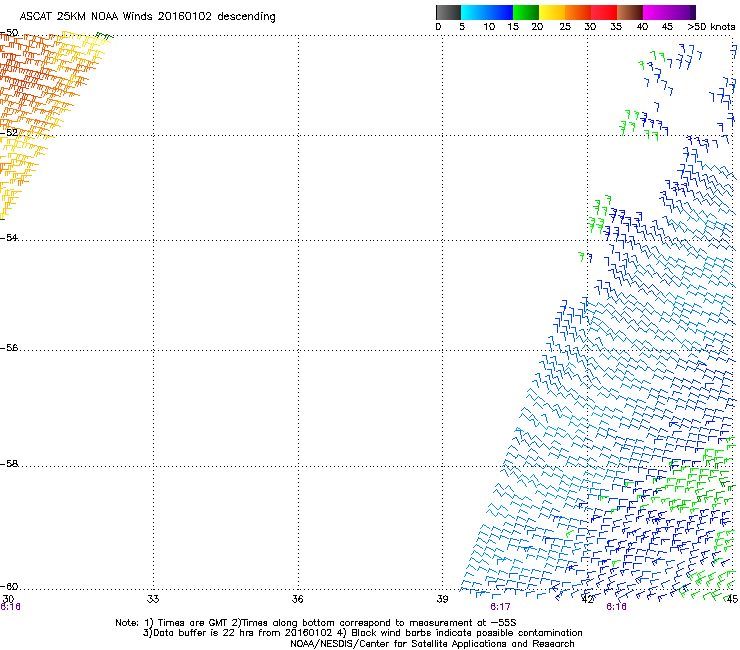740x650 pixels.
Task: Click the 'Note: 1) Times are GMT' footnote line
Action: [316, 623]
